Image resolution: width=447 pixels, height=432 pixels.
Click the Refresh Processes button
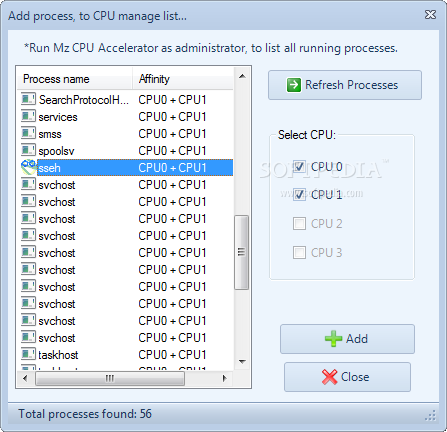pyautogui.click(x=345, y=85)
